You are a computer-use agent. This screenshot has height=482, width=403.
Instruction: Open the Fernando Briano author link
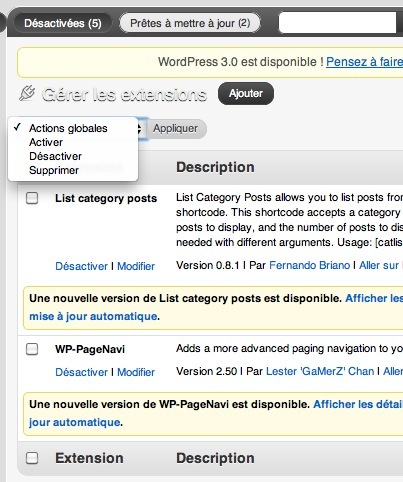[309, 265]
